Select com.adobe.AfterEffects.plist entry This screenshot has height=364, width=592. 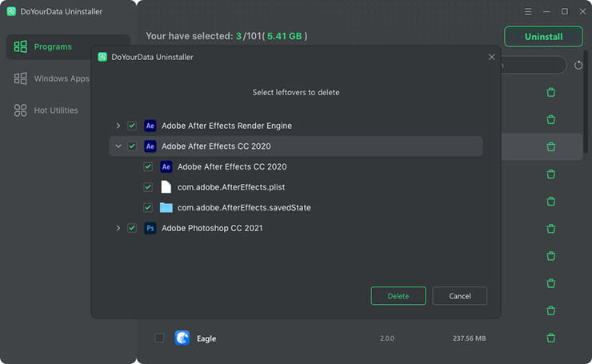pos(231,187)
